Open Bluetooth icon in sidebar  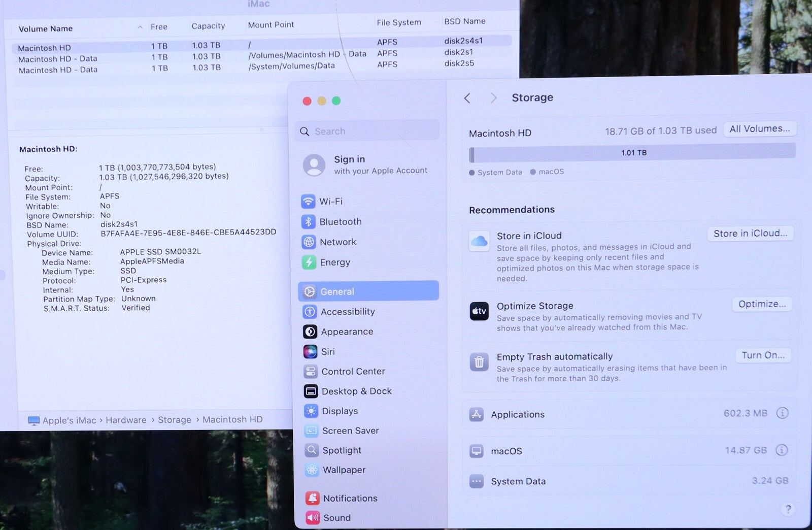point(309,222)
